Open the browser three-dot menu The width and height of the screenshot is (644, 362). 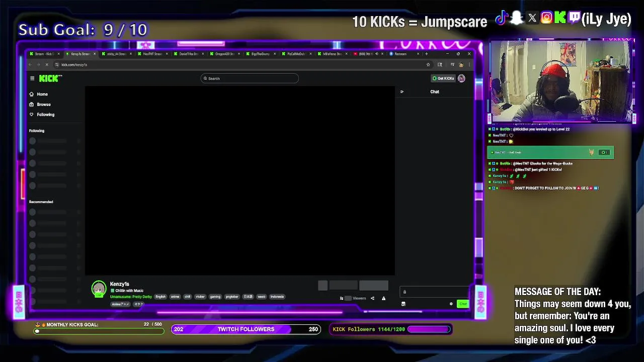(469, 64)
